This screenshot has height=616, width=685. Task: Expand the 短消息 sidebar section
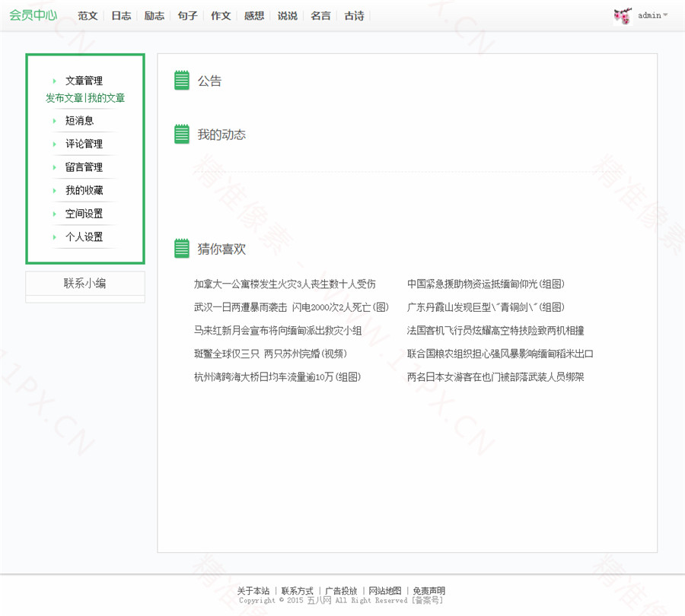pos(79,120)
